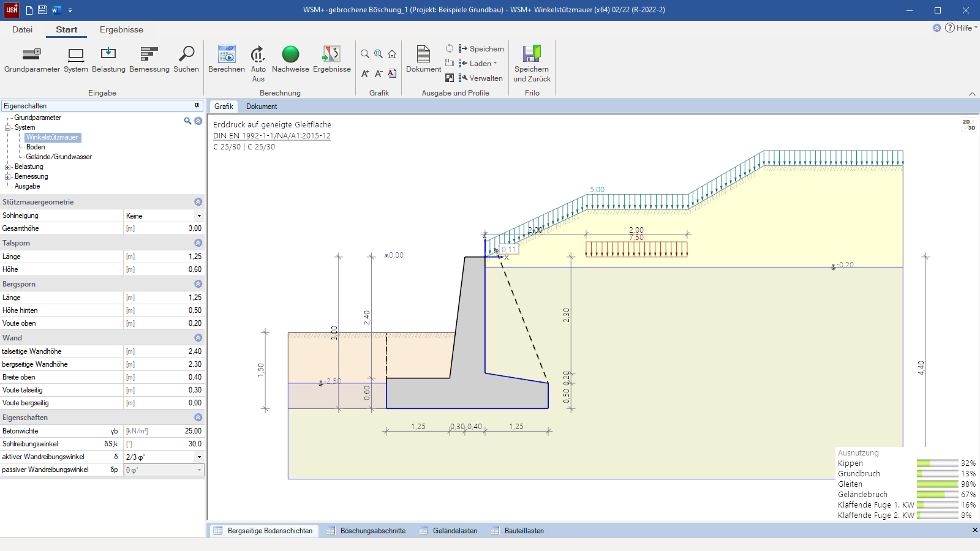This screenshot has height=551, width=980.
Task: Open Böschungsabschnitte table tab
Action: pos(366,531)
